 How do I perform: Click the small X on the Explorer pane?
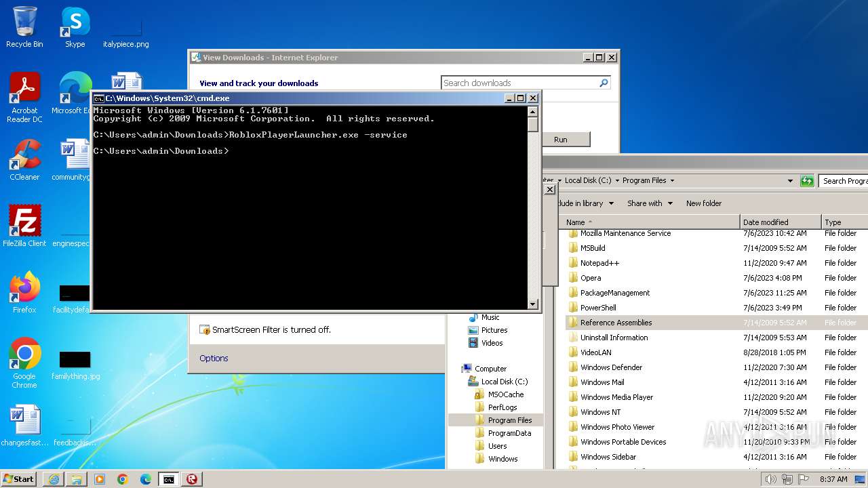pos(550,190)
